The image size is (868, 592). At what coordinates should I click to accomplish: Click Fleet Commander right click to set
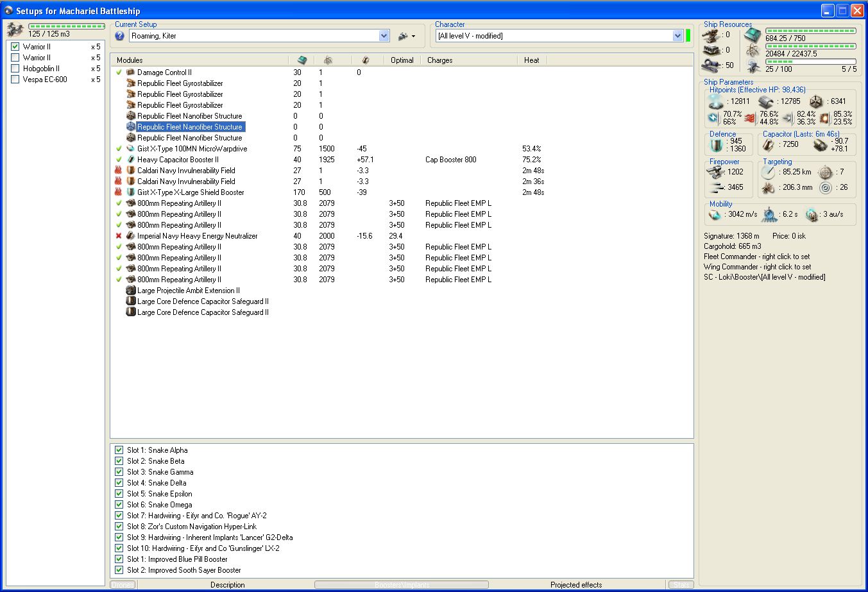[x=756, y=257]
